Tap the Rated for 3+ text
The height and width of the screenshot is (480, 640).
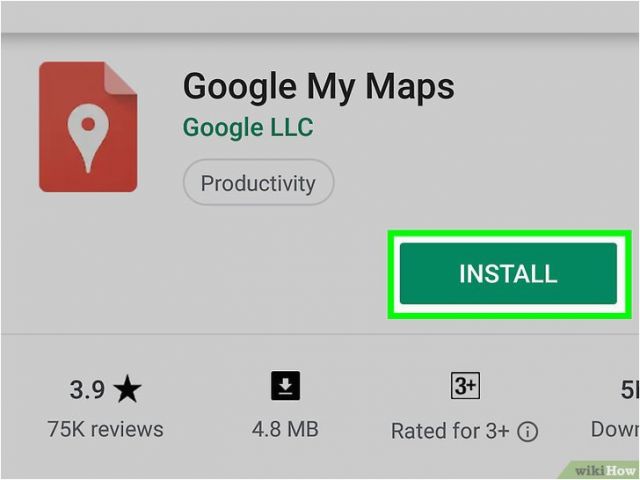[450, 431]
